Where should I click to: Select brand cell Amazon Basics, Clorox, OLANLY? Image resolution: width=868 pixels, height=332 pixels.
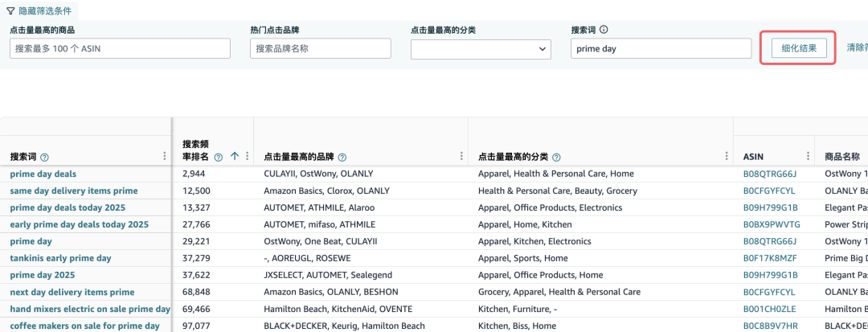[x=326, y=191]
